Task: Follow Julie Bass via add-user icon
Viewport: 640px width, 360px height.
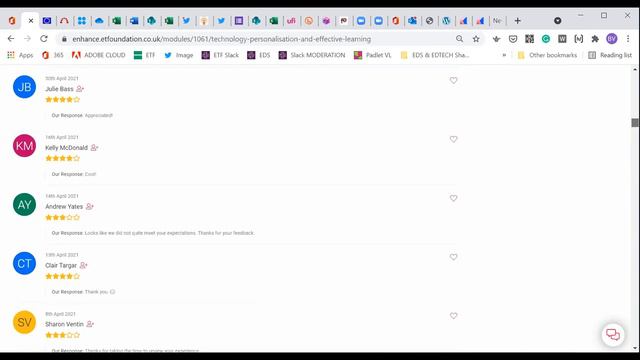Action: pyautogui.click(x=80, y=89)
